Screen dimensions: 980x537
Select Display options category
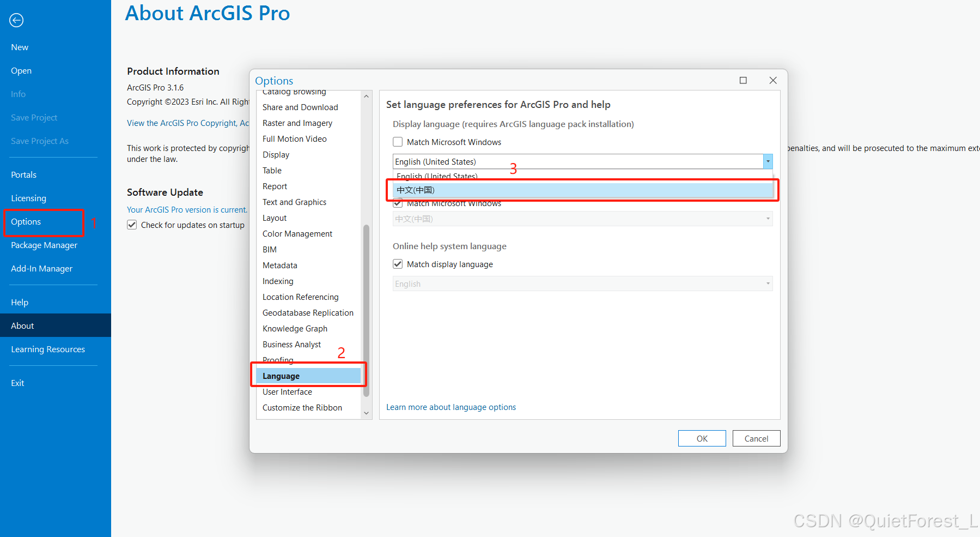coord(276,155)
